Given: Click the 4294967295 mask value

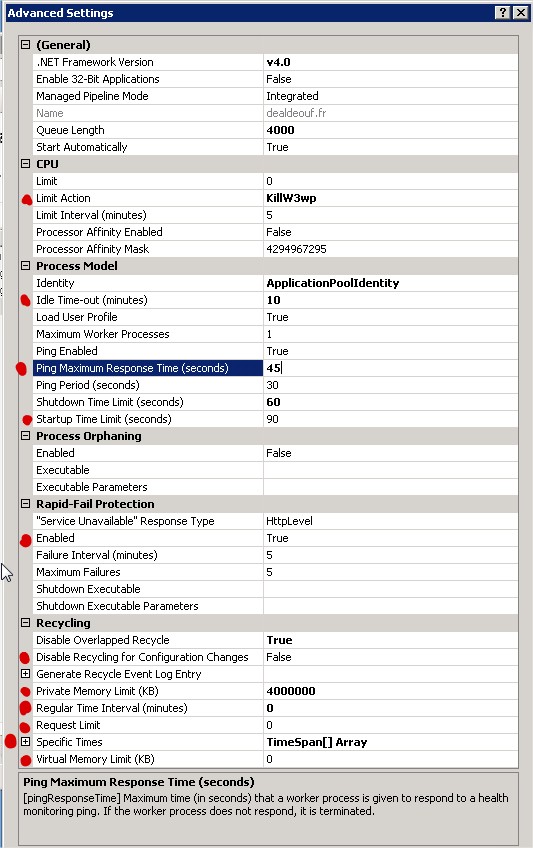Looking at the screenshot, I should [x=390, y=249].
